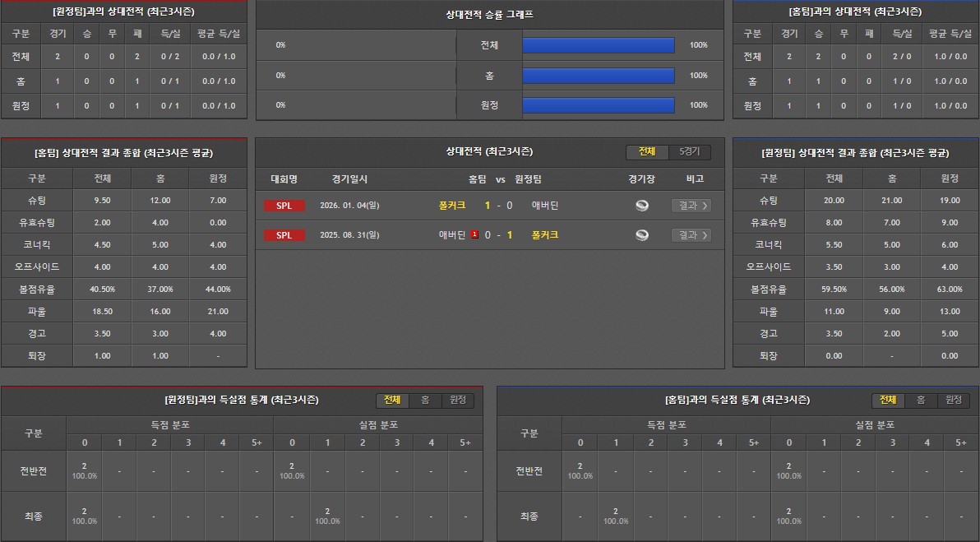980x542 pixels.
Task: Select 전체 in the [원정팀]과의 득실점 통계 panel
Action: (x=392, y=400)
